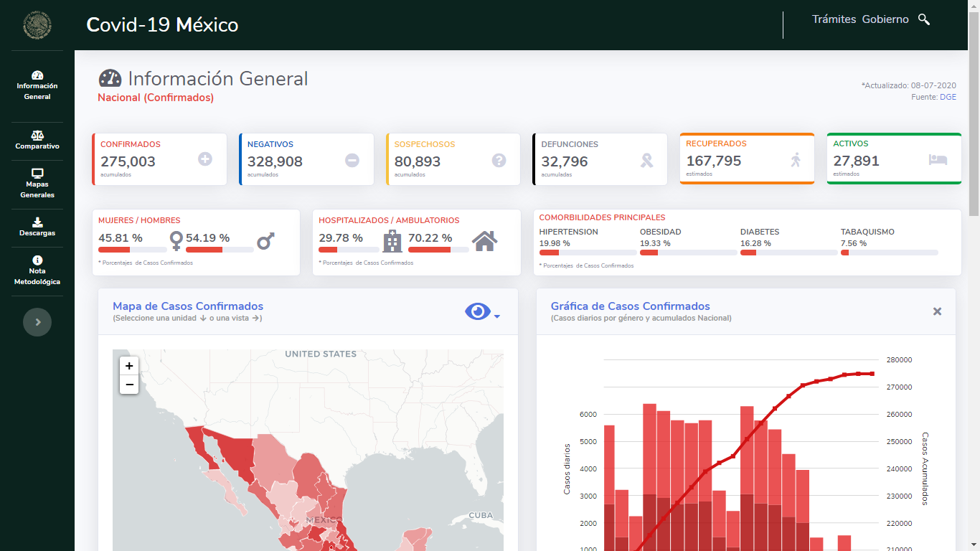The height and width of the screenshot is (551, 980).
Task: Click the hospital building icon
Action: (392, 241)
